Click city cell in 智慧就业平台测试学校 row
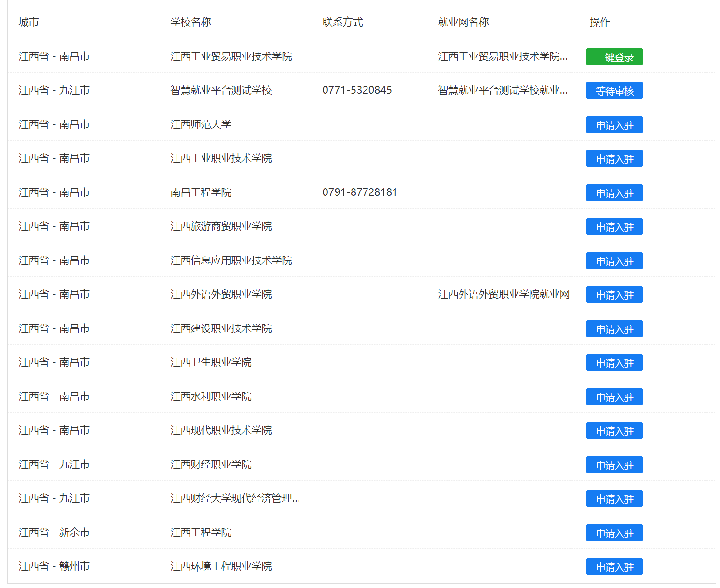This screenshot has width=720, height=588. point(54,90)
